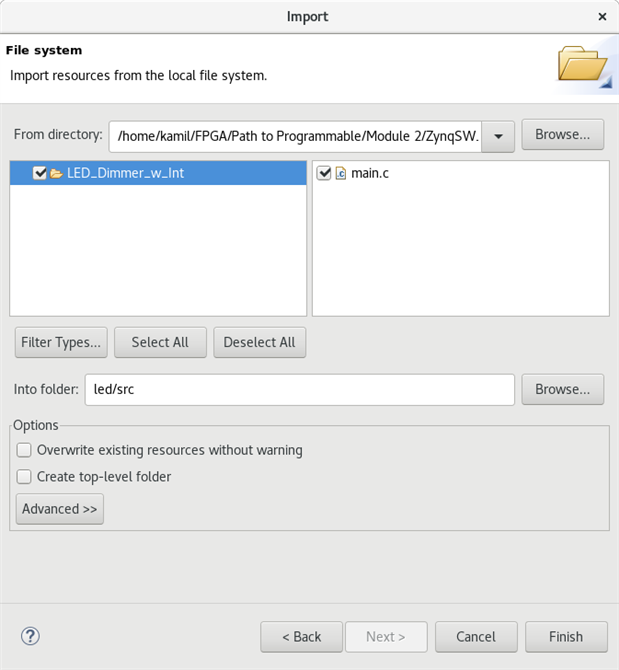Click the import folder banner icon
619x670 pixels.
584,65
